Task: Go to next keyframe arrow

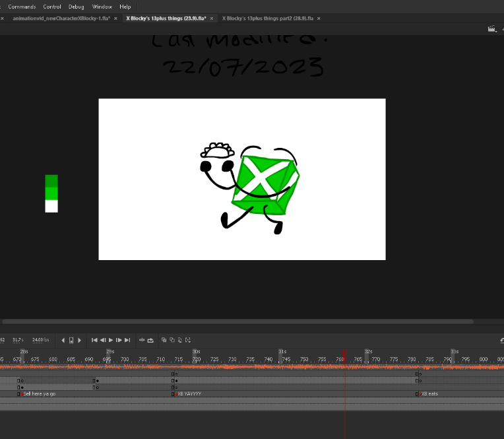Action: click(79, 340)
